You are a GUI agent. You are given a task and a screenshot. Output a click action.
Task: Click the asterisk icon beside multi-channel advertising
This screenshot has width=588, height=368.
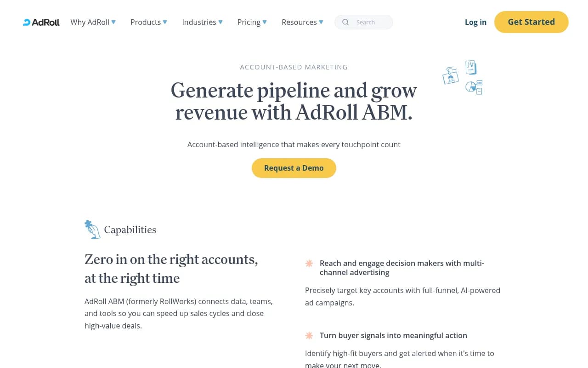(x=309, y=264)
